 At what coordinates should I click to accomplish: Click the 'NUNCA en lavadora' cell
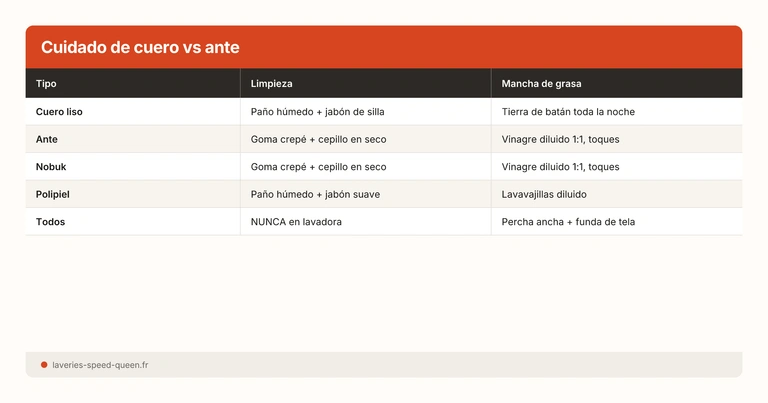[x=296, y=222]
